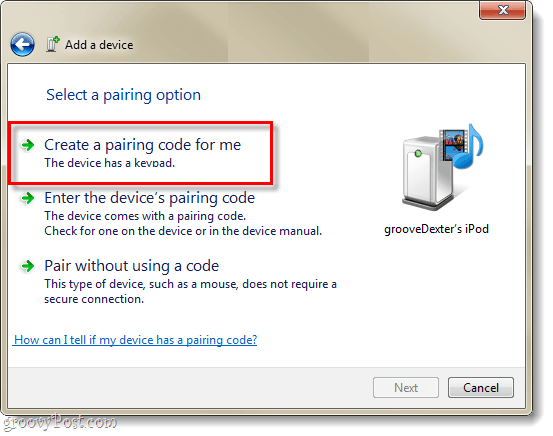Click the Add a device title text
The width and height of the screenshot is (553, 436).
(99, 45)
